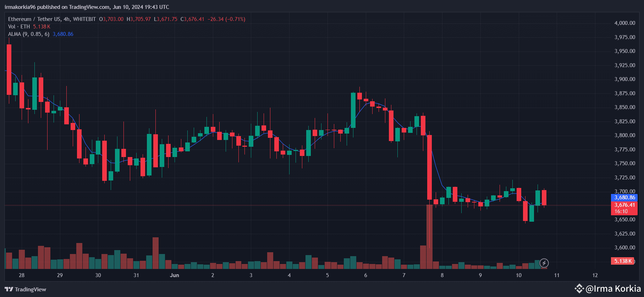The height and width of the screenshot is (297, 644).
Task: Open the Vol · ETH indicator legend
Action: point(19,27)
